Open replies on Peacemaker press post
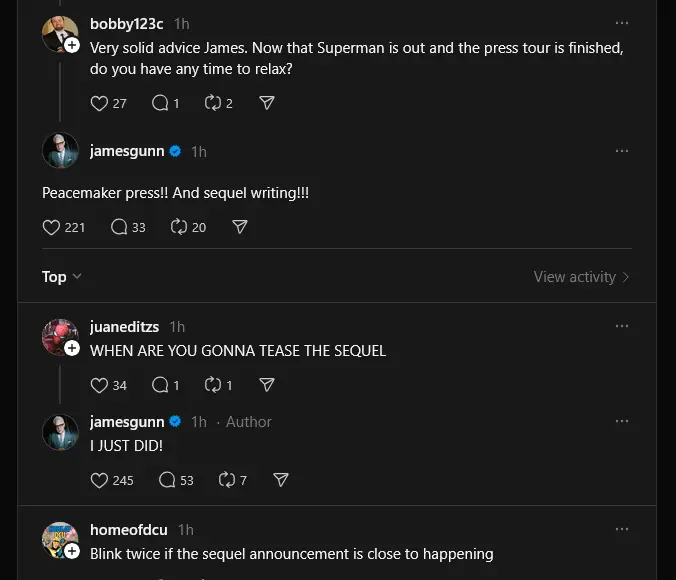The width and height of the screenshot is (676, 580). (x=119, y=227)
